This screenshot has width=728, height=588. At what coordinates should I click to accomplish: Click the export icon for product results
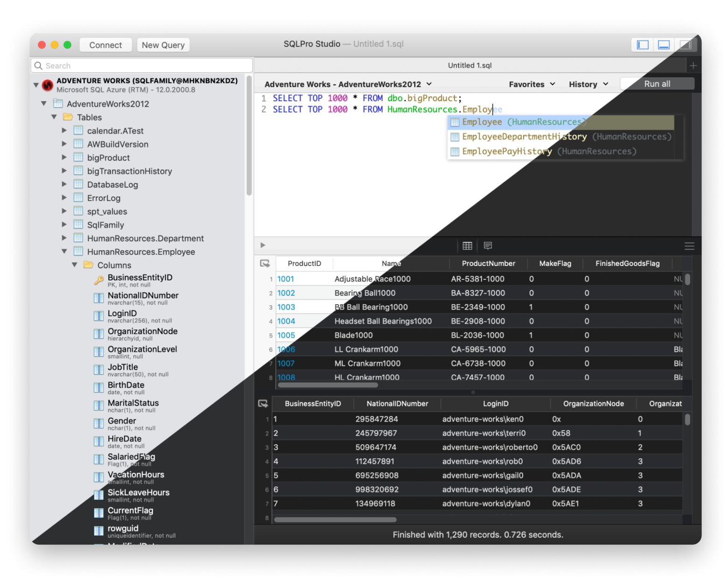[x=265, y=264]
